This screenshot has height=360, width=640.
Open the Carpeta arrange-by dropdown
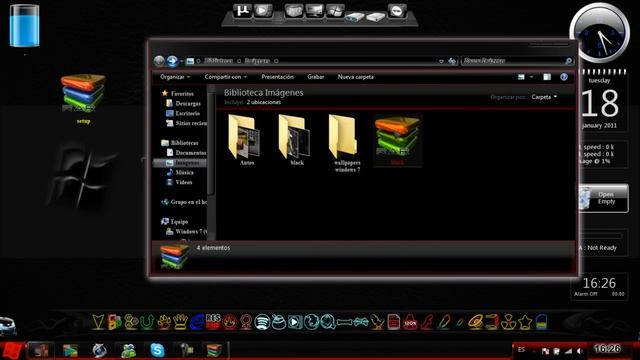tap(544, 97)
